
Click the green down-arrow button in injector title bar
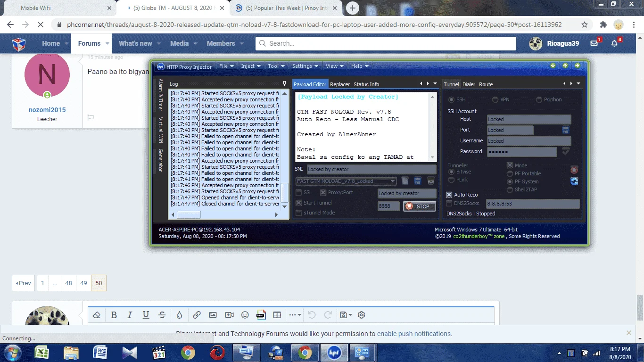tap(553, 66)
